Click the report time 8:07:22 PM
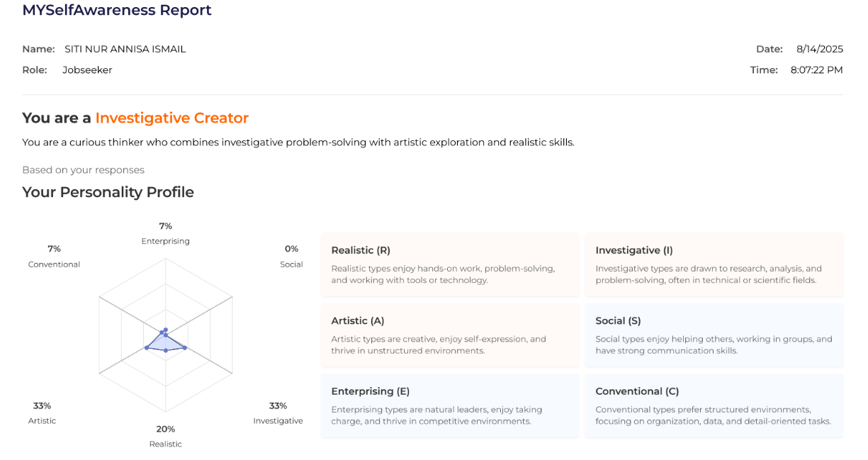 (x=816, y=69)
